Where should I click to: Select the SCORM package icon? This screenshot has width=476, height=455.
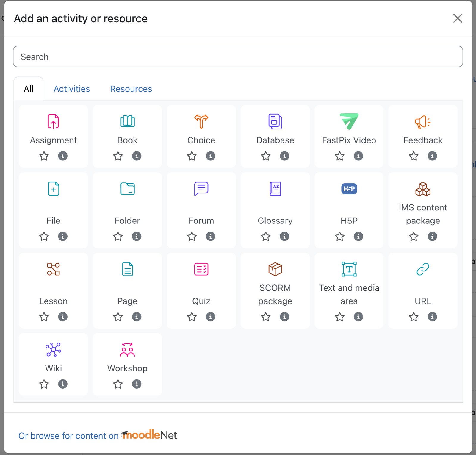pos(275,269)
